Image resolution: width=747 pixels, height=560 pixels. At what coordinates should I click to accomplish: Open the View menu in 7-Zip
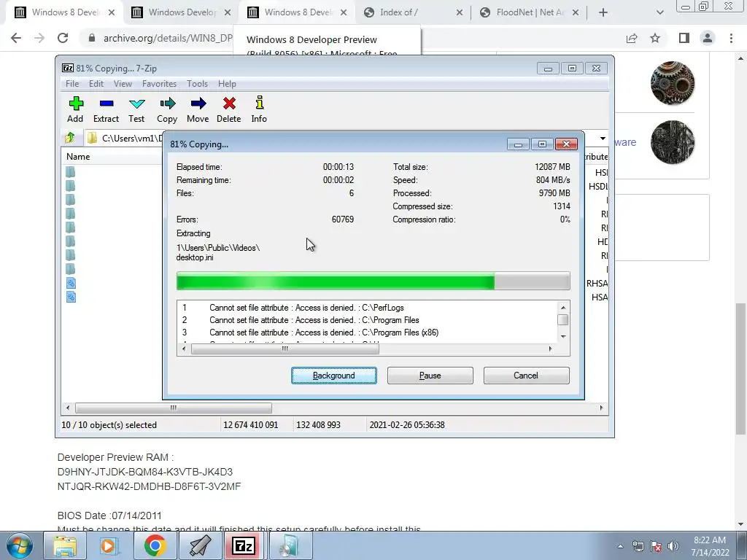click(123, 84)
